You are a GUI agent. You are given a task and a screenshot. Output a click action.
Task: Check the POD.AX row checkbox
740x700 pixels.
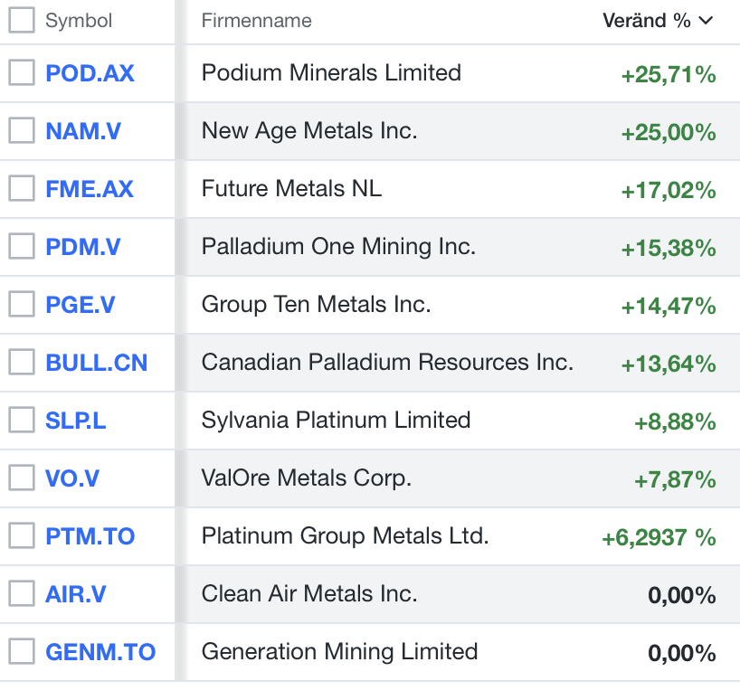(x=22, y=73)
